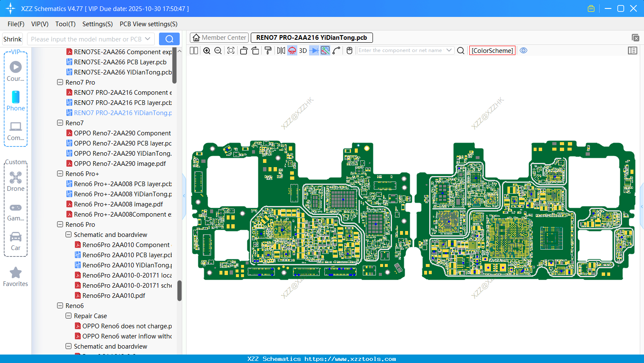This screenshot has width=644, height=363.
Task: Click the model tree vertical scrollbar thumb
Action: [x=179, y=291]
